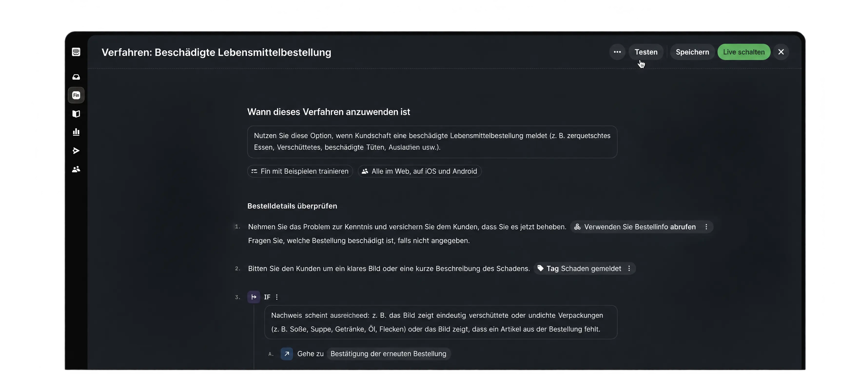Screen dimensions: 868x374
Task: Open the Alle im Web, auf iOS und Android audience chip
Action: pyautogui.click(x=419, y=171)
